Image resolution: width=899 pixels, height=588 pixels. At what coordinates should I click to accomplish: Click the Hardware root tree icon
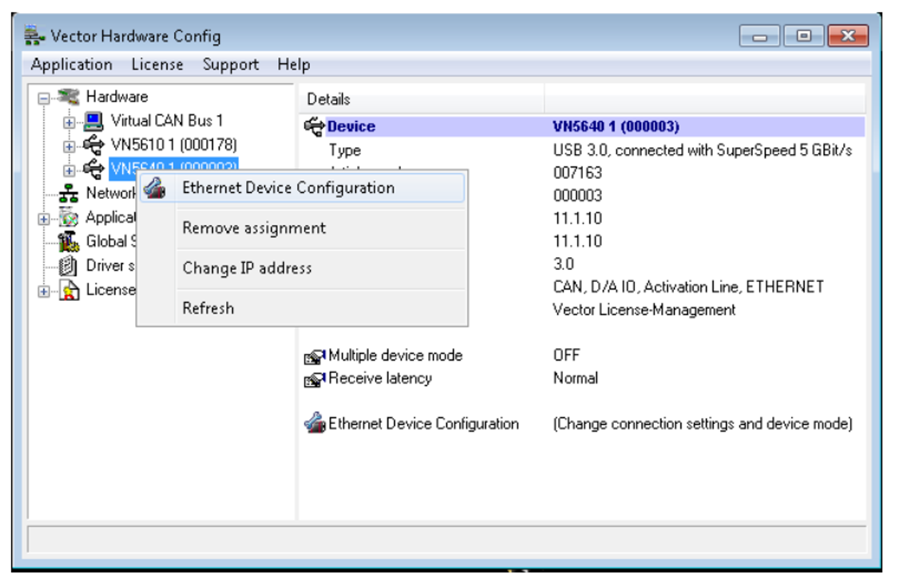[x=69, y=96]
